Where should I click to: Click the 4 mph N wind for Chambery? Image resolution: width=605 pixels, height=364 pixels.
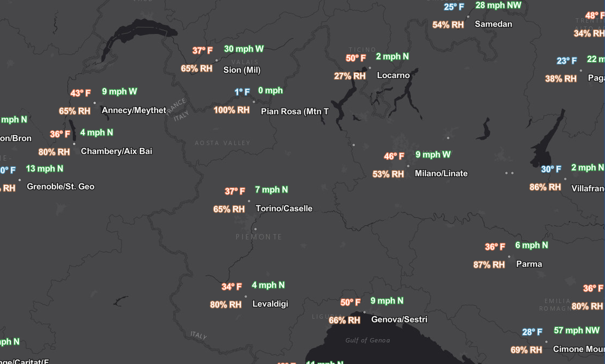(97, 133)
